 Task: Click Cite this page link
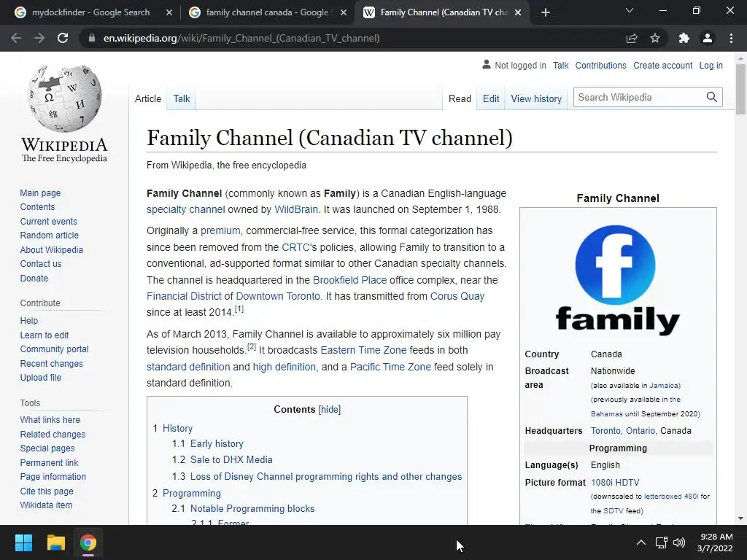coord(47,491)
